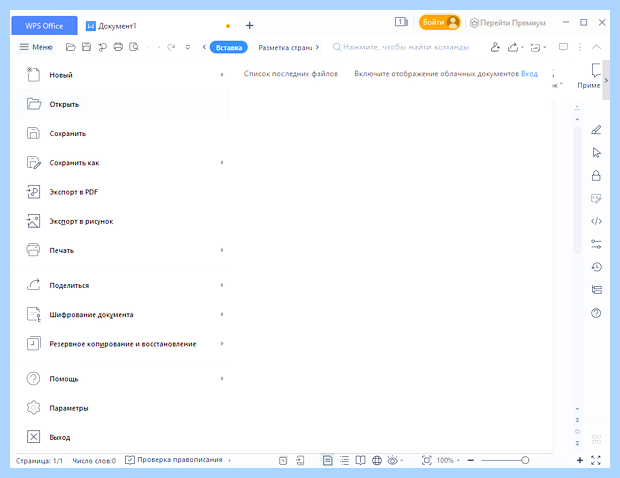Click the command search field
Screen dimensions: 620x478
401,47
